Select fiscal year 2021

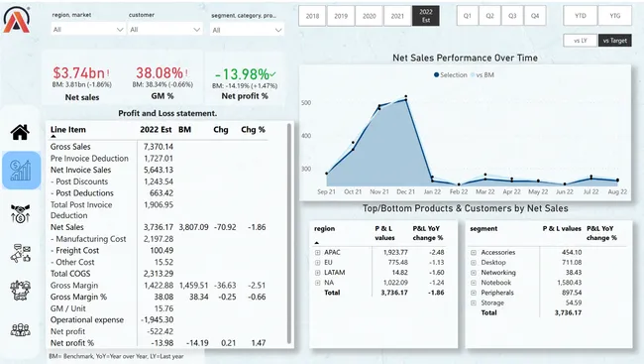tap(397, 16)
